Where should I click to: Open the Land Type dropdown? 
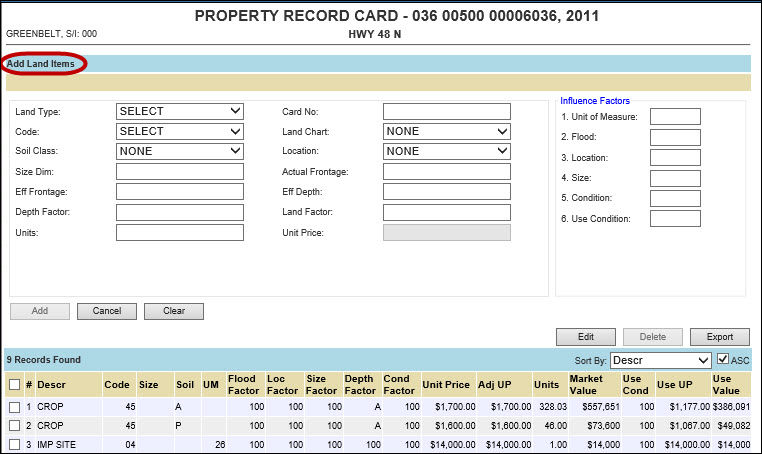180,111
